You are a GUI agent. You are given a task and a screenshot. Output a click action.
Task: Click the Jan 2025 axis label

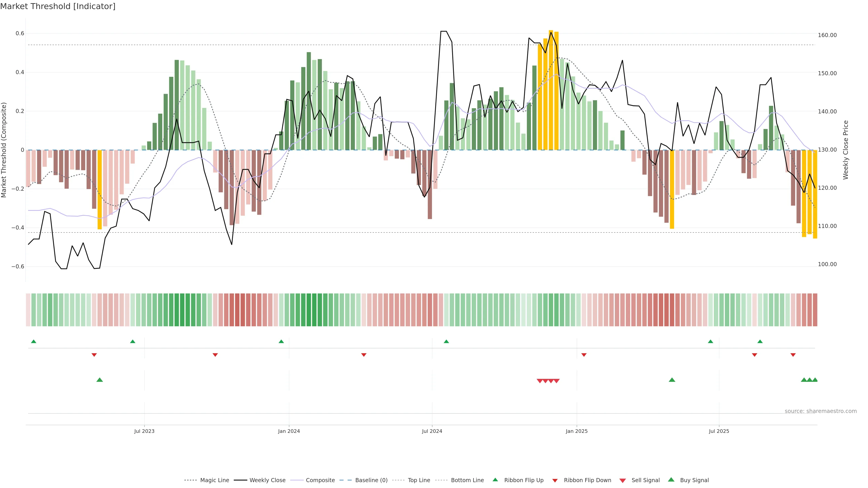click(x=577, y=431)
